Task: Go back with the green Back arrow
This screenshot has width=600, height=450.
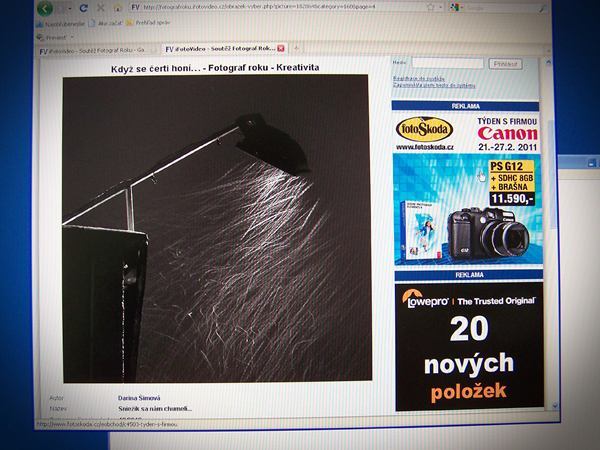Action: [x=44, y=8]
